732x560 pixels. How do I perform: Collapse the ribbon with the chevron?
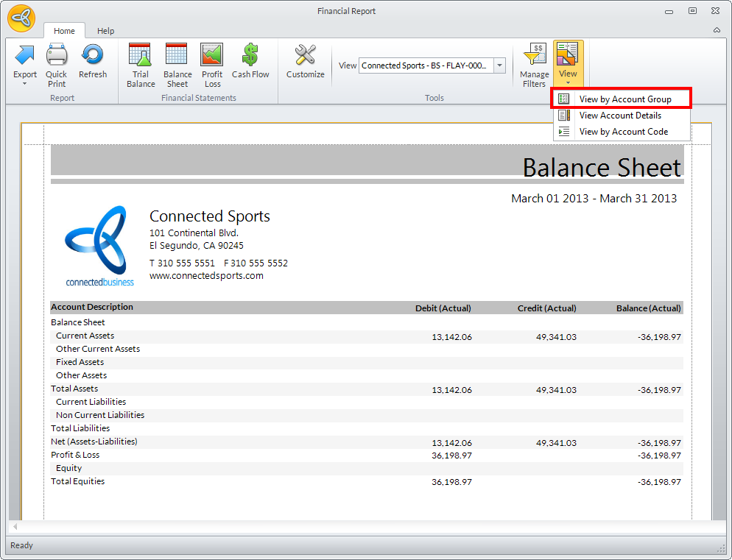[x=717, y=30]
